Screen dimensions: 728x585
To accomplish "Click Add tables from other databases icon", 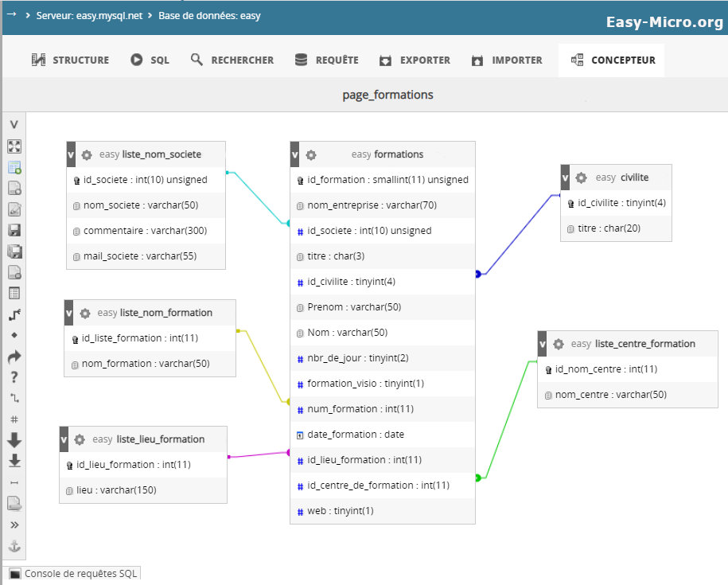I will pyautogui.click(x=14, y=167).
